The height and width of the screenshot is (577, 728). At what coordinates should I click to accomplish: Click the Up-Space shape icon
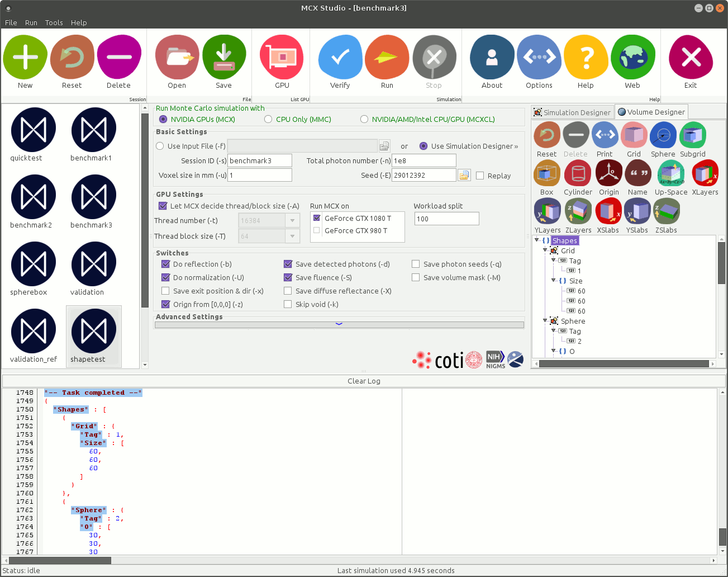click(x=670, y=174)
